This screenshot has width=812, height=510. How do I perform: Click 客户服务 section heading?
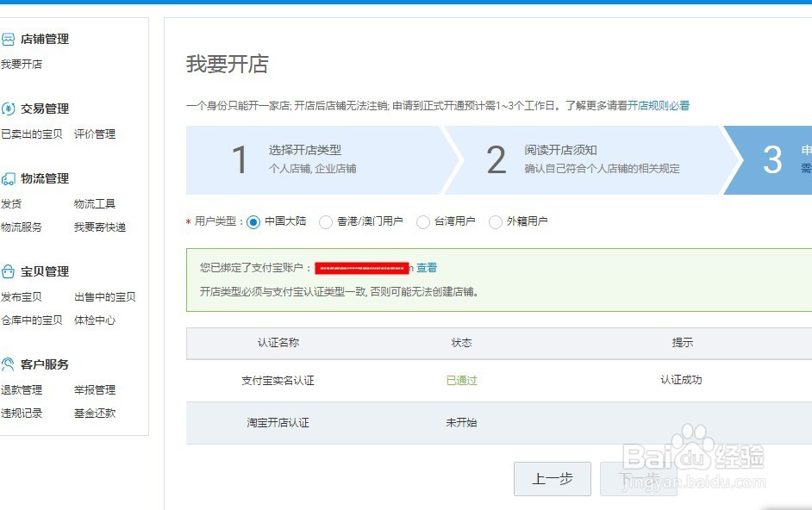[45, 364]
